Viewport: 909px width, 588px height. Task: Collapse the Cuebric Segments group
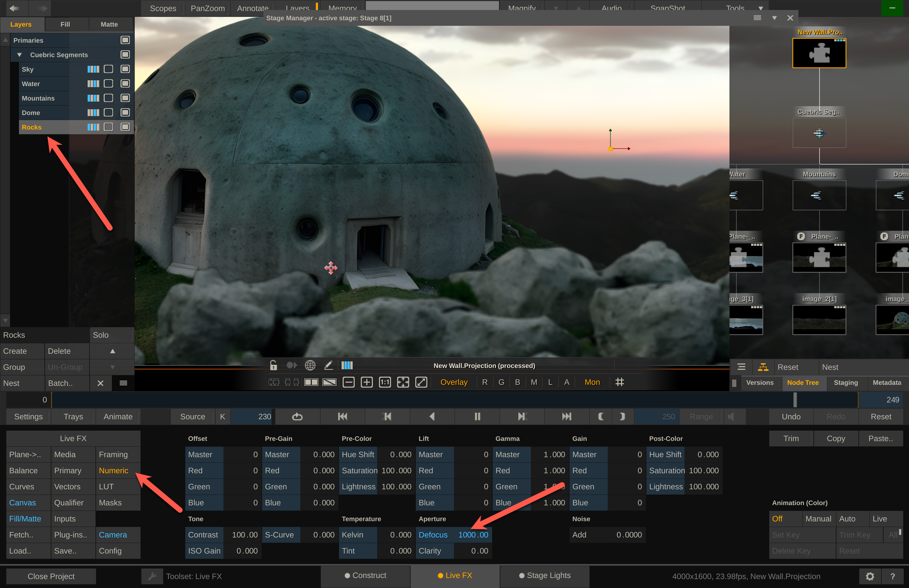19,55
